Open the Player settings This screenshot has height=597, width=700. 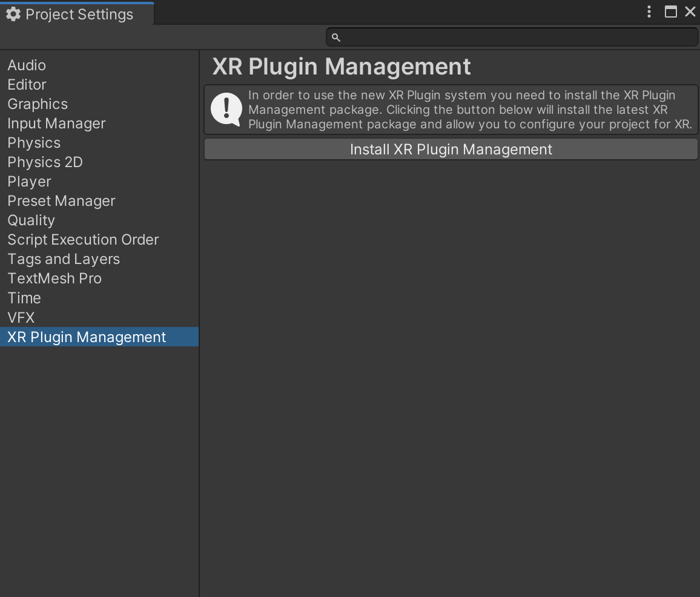point(29,182)
